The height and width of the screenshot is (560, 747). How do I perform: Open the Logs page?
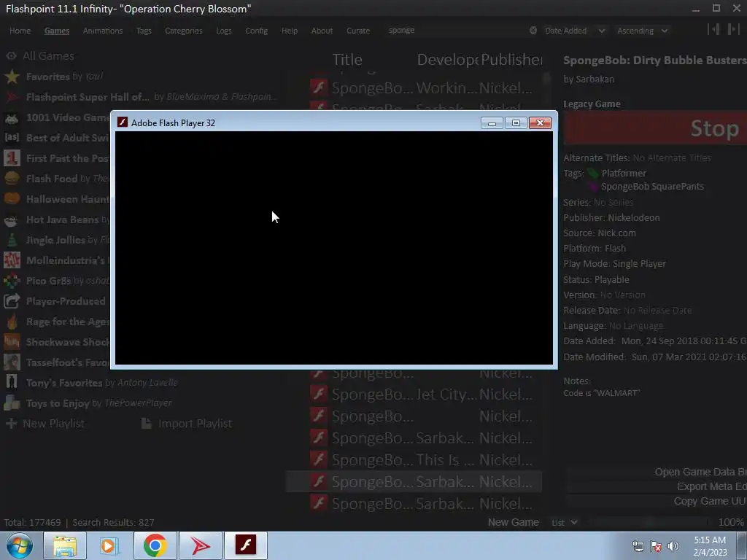(223, 31)
